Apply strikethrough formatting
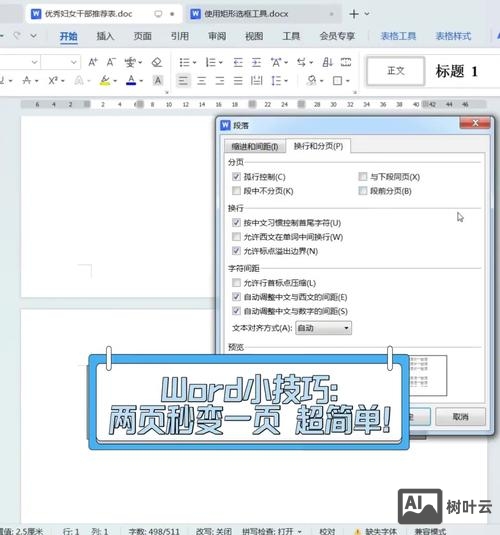This screenshot has height=535, width=500. pos(27,81)
